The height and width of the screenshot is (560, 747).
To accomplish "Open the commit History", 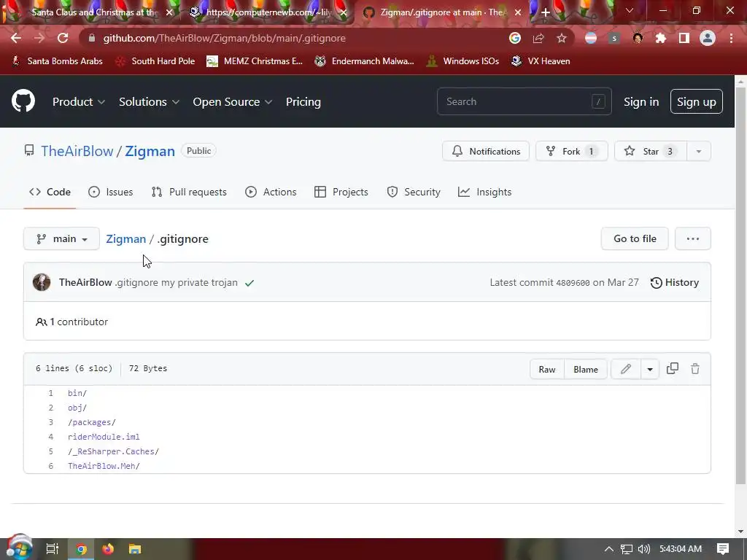I will pyautogui.click(x=675, y=282).
